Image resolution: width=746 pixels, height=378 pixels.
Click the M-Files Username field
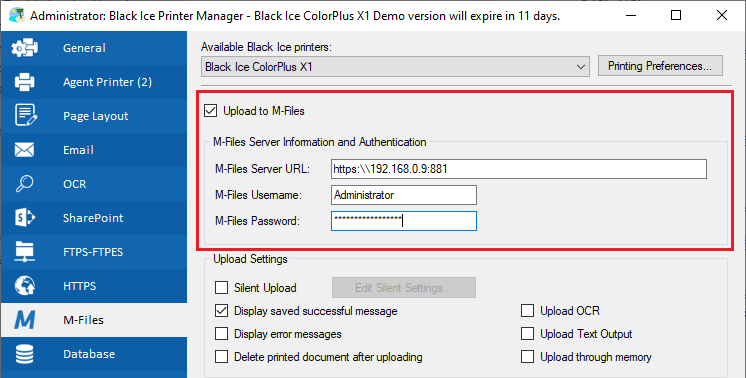tap(403, 195)
